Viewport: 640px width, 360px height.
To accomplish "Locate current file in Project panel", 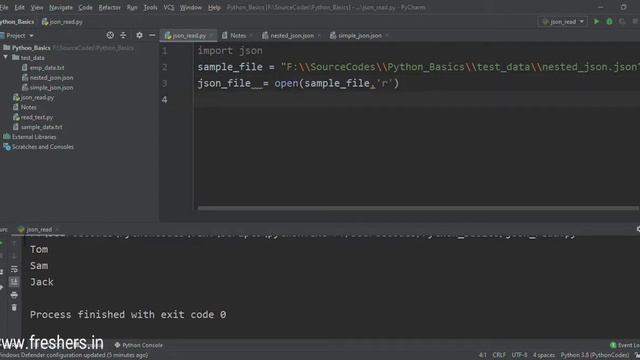I will tap(110, 36).
